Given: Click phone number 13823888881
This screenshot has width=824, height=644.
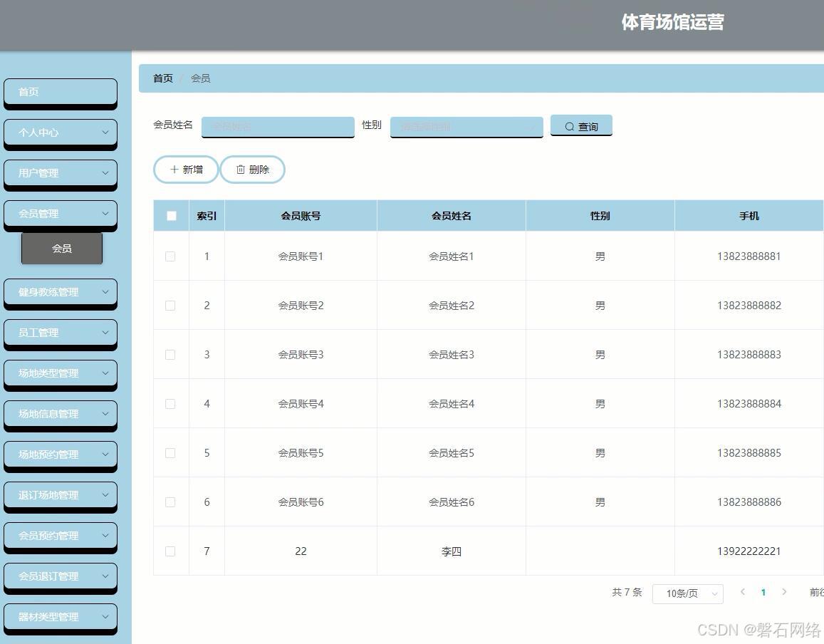Looking at the screenshot, I should point(749,256).
